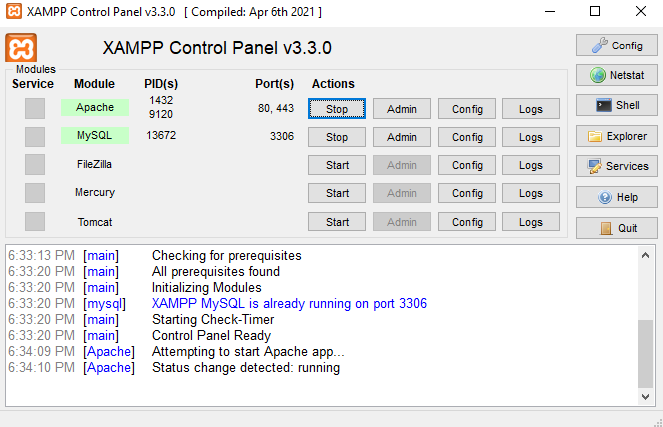Image resolution: width=663 pixels, height=427 pixels.
Task: Stop the MySQL module
Action: click(337, 137)
